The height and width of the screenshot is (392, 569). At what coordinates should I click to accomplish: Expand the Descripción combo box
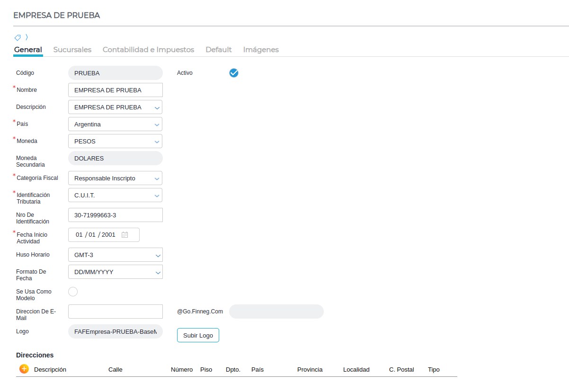(x=157, y=107)
